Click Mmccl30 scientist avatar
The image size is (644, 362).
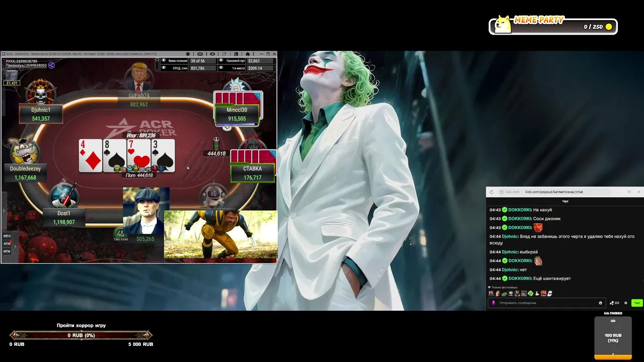point(236,84)
